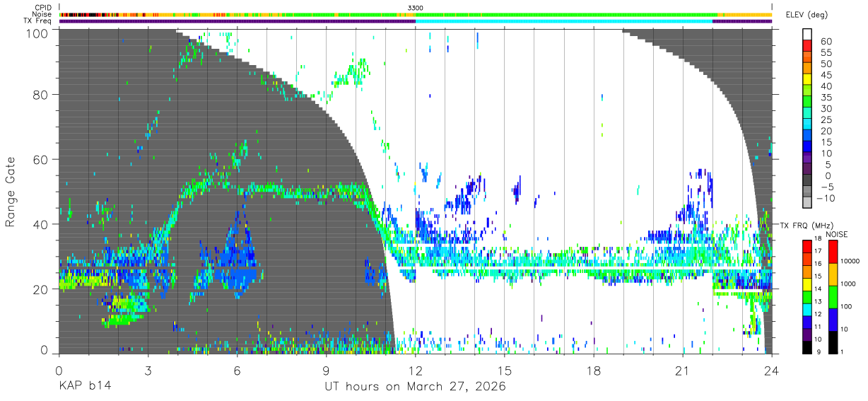Click the cyan portion of the TX Freq strip

[564, 21]
